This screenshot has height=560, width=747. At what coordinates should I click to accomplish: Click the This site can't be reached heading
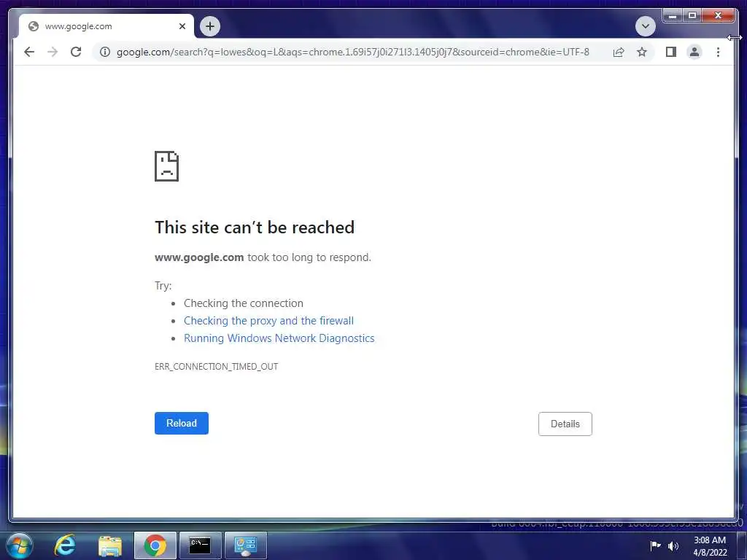point(255,227)
